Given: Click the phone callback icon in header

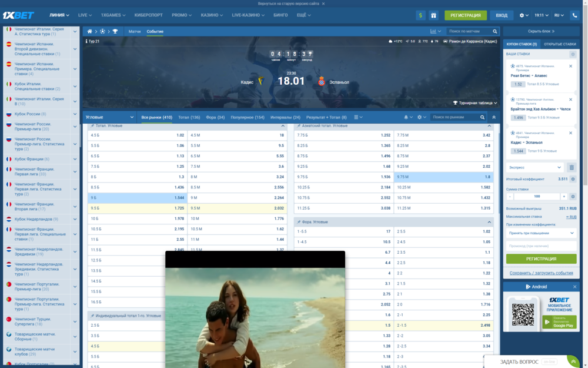Looking at the screenshot, I should (x=574, y=15).
